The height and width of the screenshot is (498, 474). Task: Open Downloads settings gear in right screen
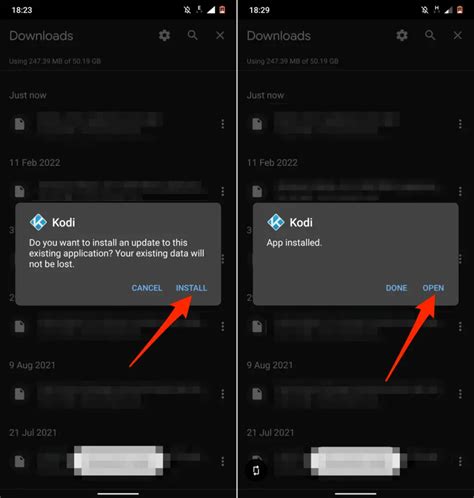(402, 35)
